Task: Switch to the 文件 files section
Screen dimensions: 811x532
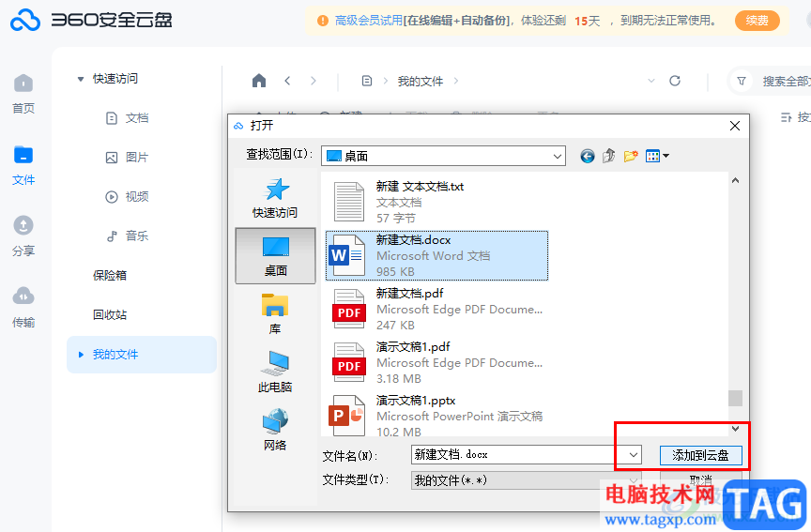Action: tap(23, 165)
